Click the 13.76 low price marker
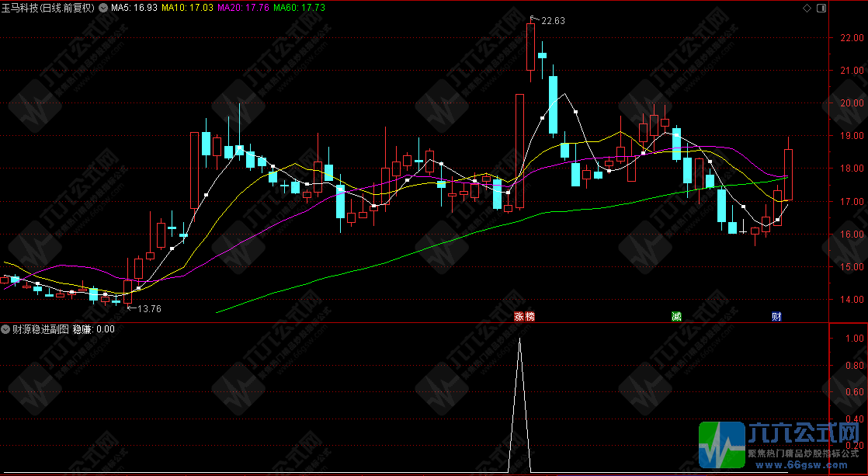 tap(148, 308)
